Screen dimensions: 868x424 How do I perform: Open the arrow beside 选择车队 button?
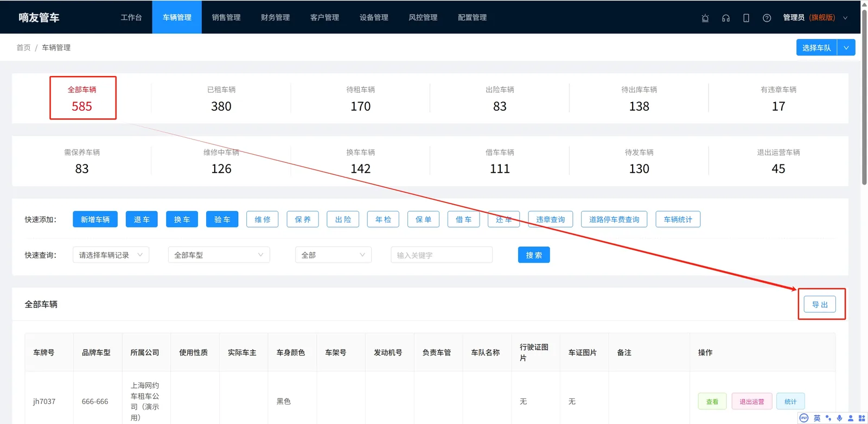coord(846,48)
